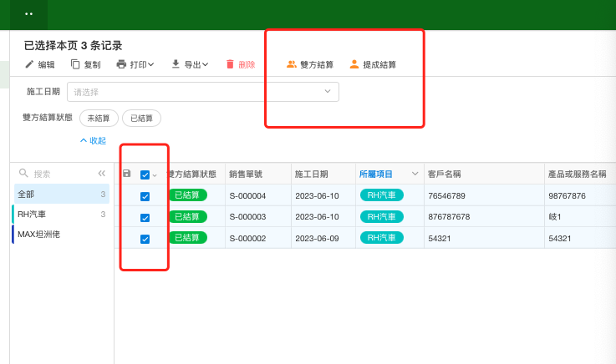Click the 提成結算 person icon button

tap(373, 64)
